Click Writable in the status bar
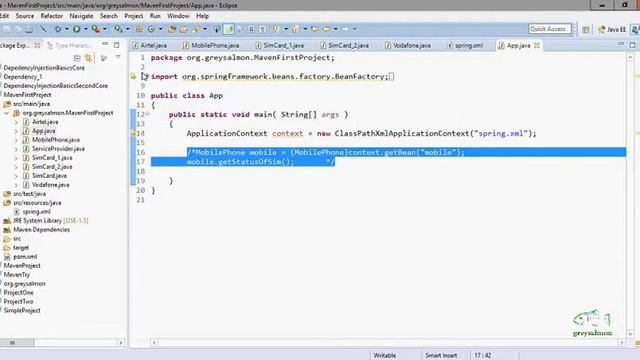 pos(384,356)
